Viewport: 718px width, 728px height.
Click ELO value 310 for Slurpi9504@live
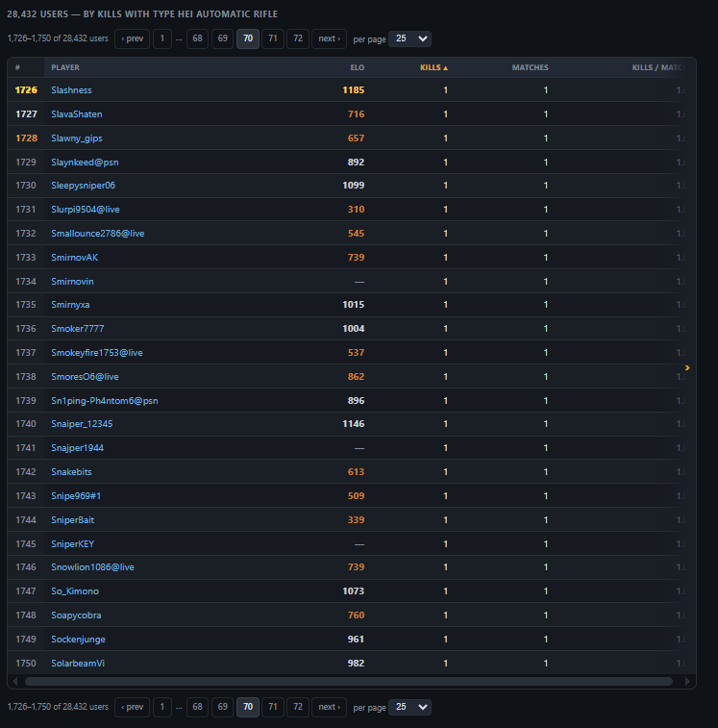tap(356, 210)
